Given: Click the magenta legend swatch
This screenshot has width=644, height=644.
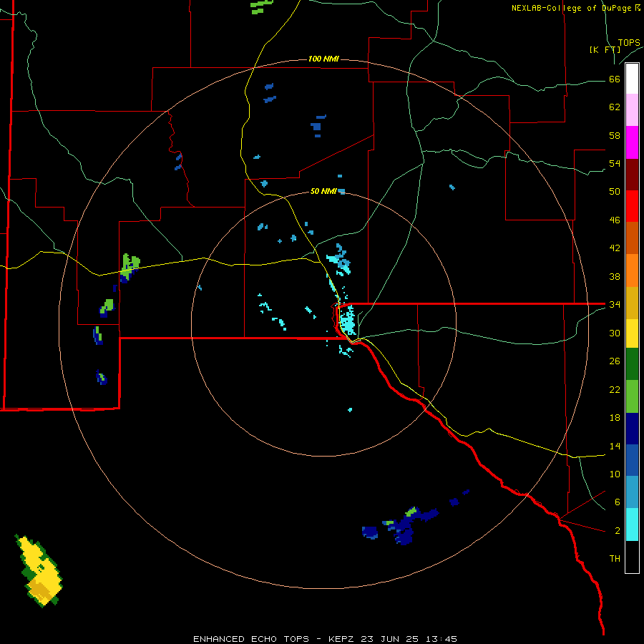Looking at the screenshot, I should coord(632,142).
